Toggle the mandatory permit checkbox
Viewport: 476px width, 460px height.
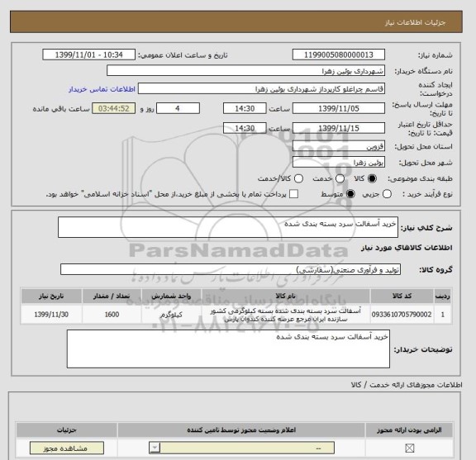(x=410, y=448)
